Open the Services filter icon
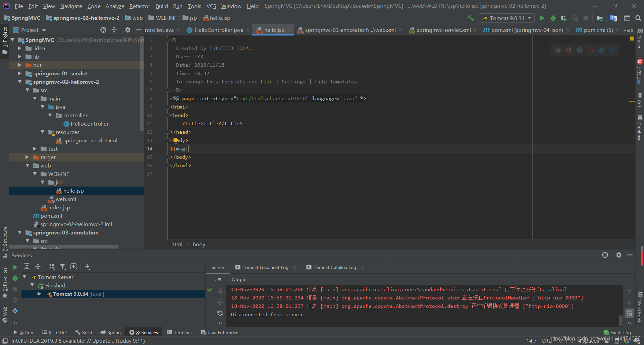This screenshot has width=644, height=345. click(x=63, y=267)
